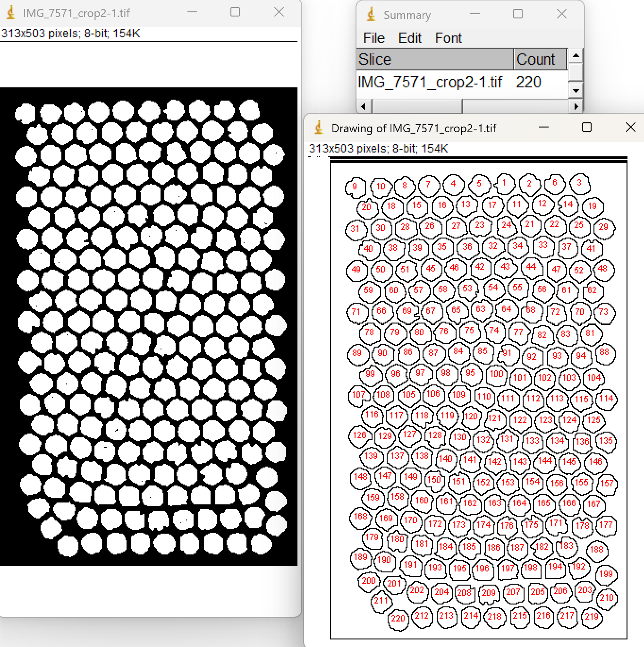Click the Summary horizontal scrollbar right arrow
This screenshot has width=644, height=647.
(x=576, y=107)
